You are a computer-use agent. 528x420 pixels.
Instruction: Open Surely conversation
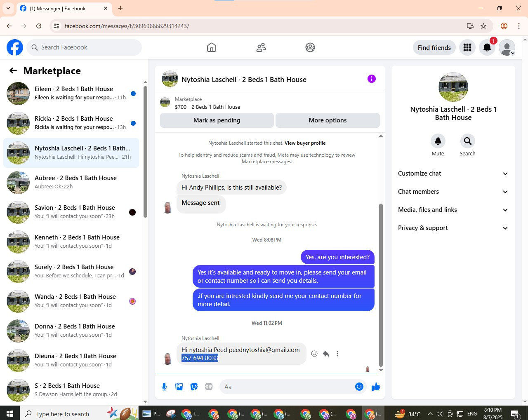pos(71,272)
